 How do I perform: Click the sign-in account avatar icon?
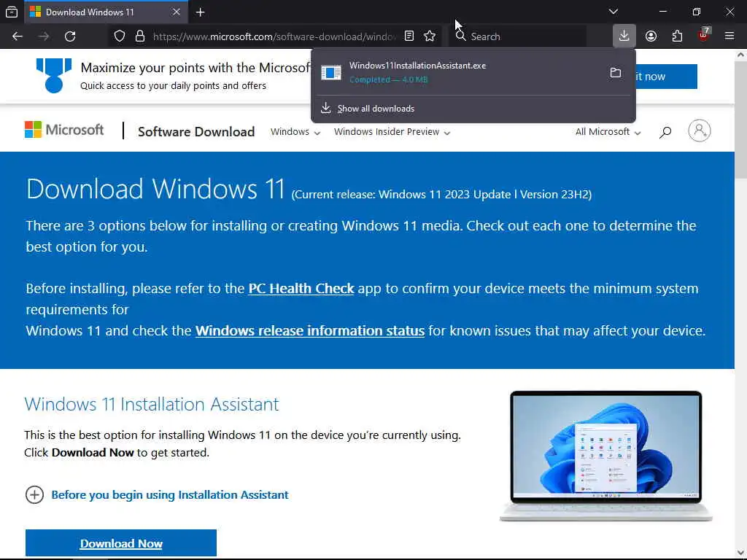700,131
